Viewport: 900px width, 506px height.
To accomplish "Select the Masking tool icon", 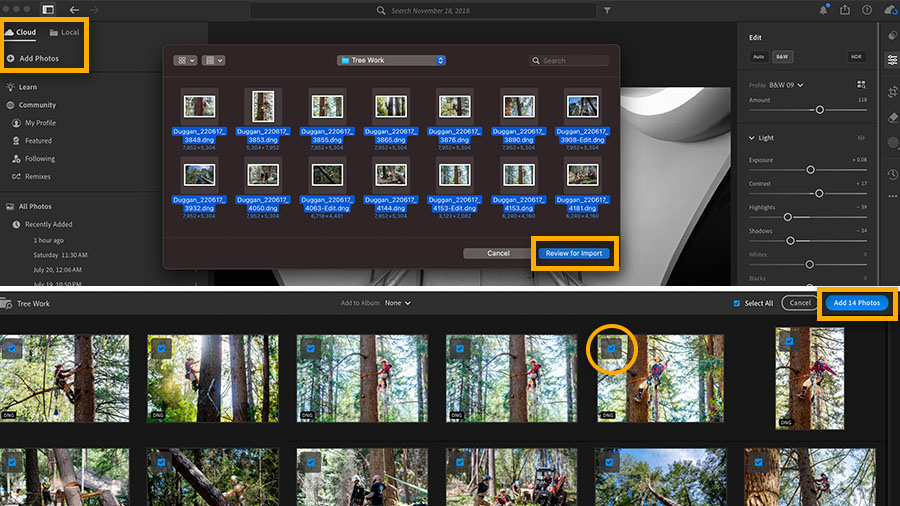I will click(x=893, y=142).
